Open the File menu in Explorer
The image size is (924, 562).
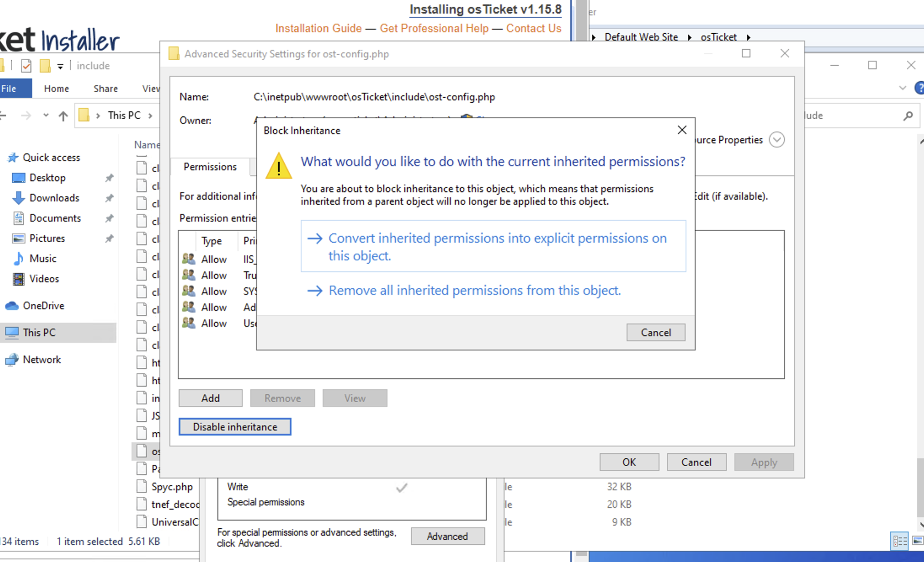pos(9,88)
